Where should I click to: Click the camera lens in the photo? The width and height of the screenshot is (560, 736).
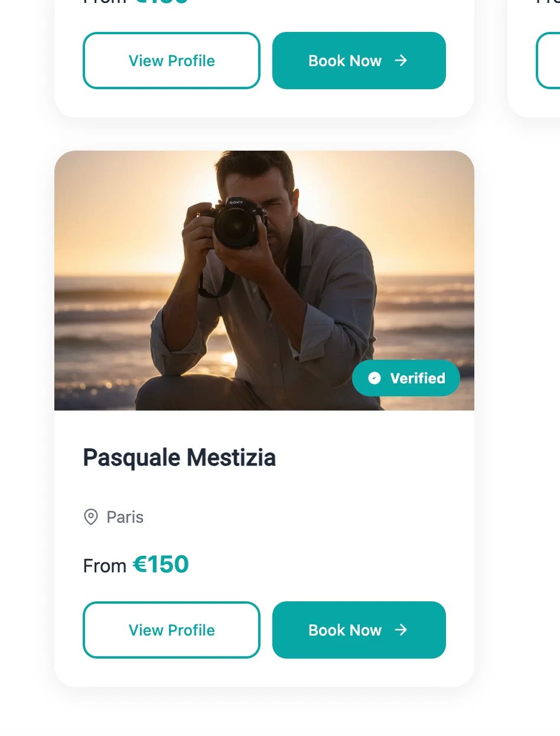tap(236, 228)
